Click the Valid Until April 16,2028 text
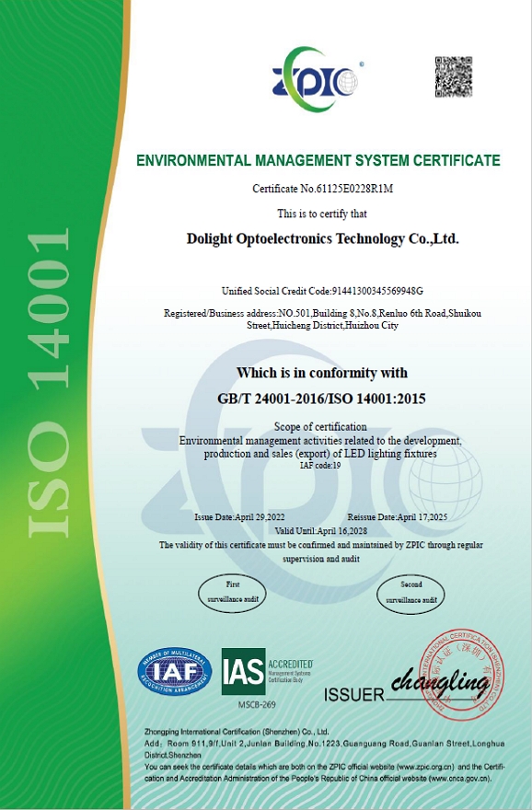532x810 pixels. pos(320,530)
